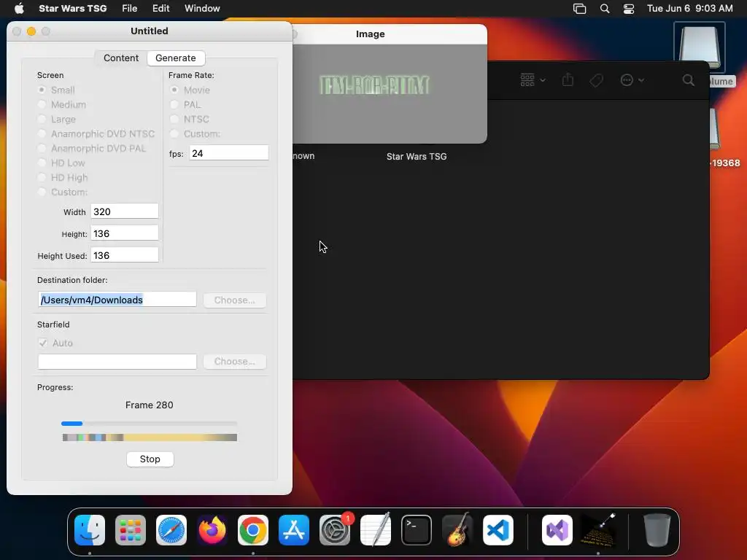Image resolution: width=747 pixels, height=560 pixels.
Task: Select the Small screen radio button
Action: (x=42, y=90)
